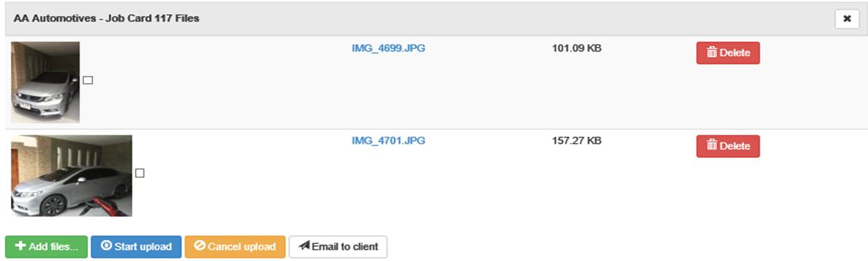View the side-view car thumbnail with motorbike
Image resolution: width=868 pixels, height=261 pixels.
pyautogui.click(x=71, y=176)
